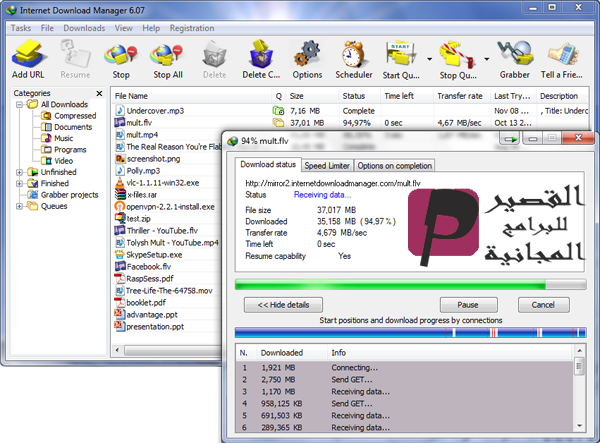Click the Stop All toolbar icon
600x443 pixels.
[167, 54]
